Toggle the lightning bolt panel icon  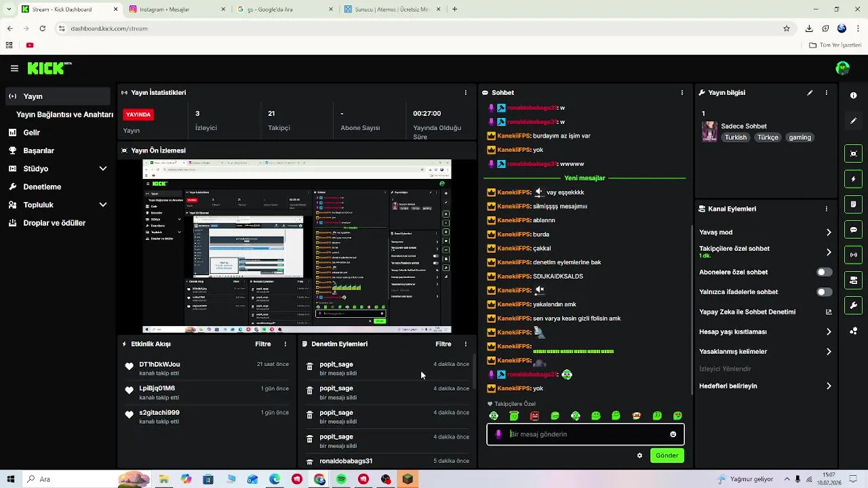853,179
